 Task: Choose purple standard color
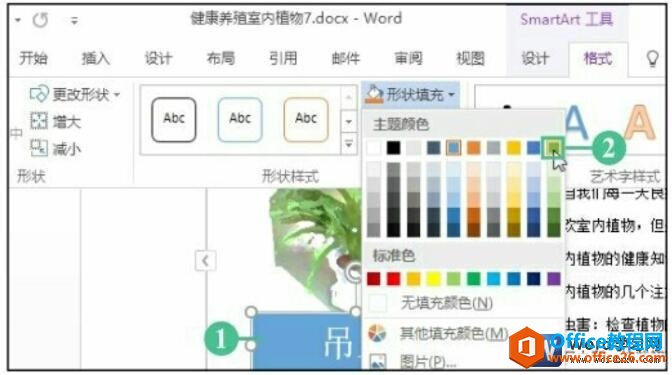pos(554,279)
